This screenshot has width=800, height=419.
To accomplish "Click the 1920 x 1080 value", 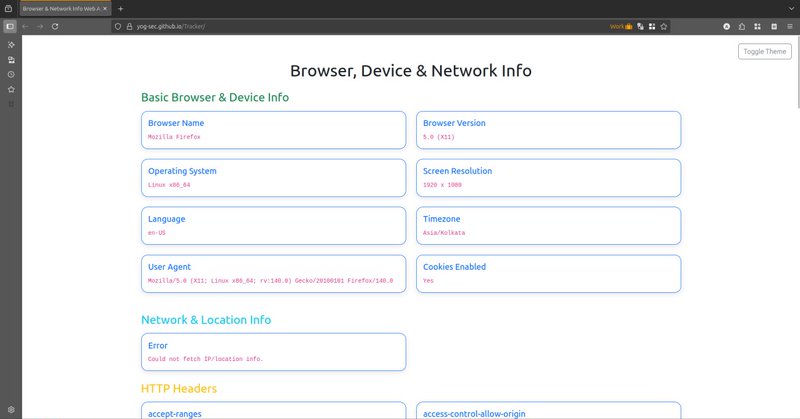I will (442, 185).
